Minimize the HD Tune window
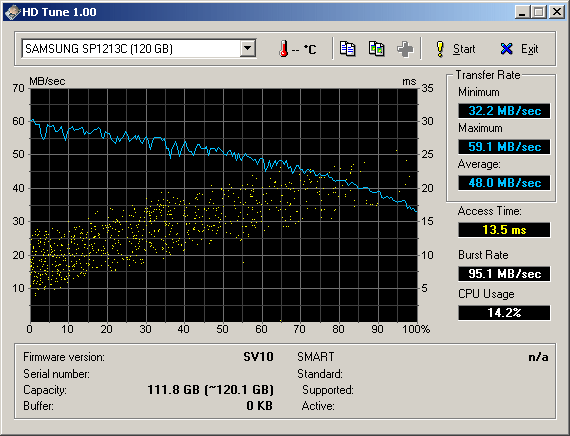Screen dimensions: 570x436 (523, 12)
